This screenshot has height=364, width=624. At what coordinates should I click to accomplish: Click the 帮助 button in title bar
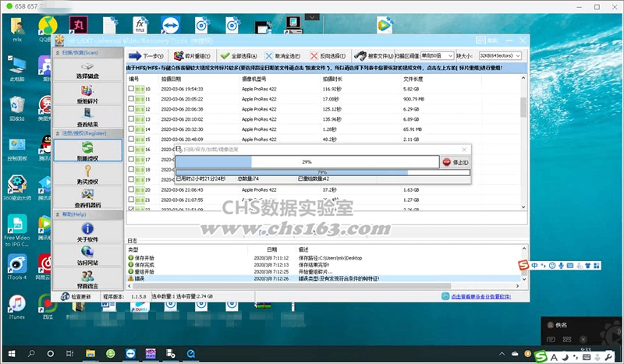(487, 41)
